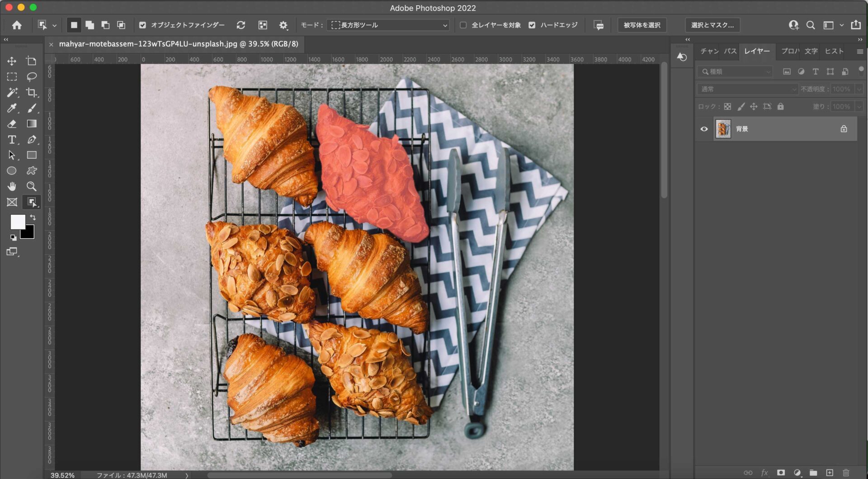
Task: Switch to the チャンネル tab
Action: point(709,51)
